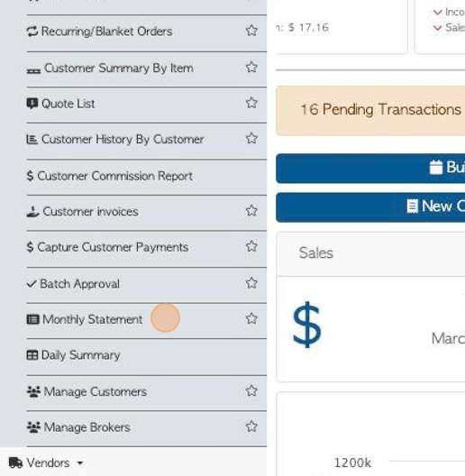Expand the Vendors dropdown arrow

(80, 463)
